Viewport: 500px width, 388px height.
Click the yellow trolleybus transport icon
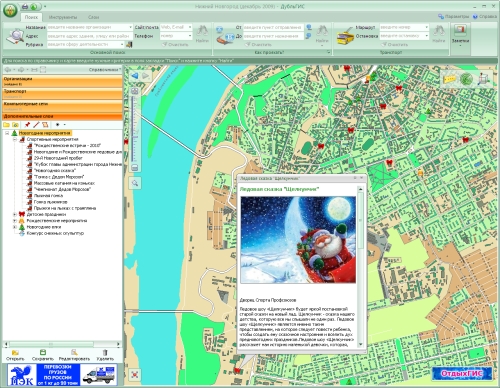[345, 36]
